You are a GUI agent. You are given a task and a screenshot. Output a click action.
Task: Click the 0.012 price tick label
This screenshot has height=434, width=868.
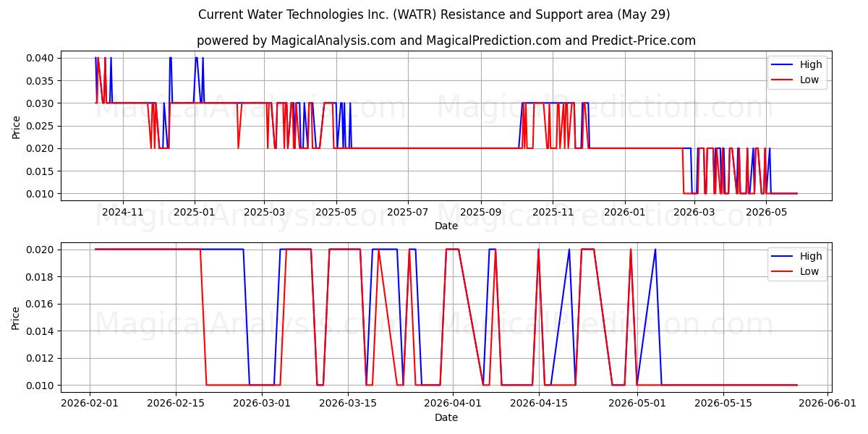pos(41,358)
